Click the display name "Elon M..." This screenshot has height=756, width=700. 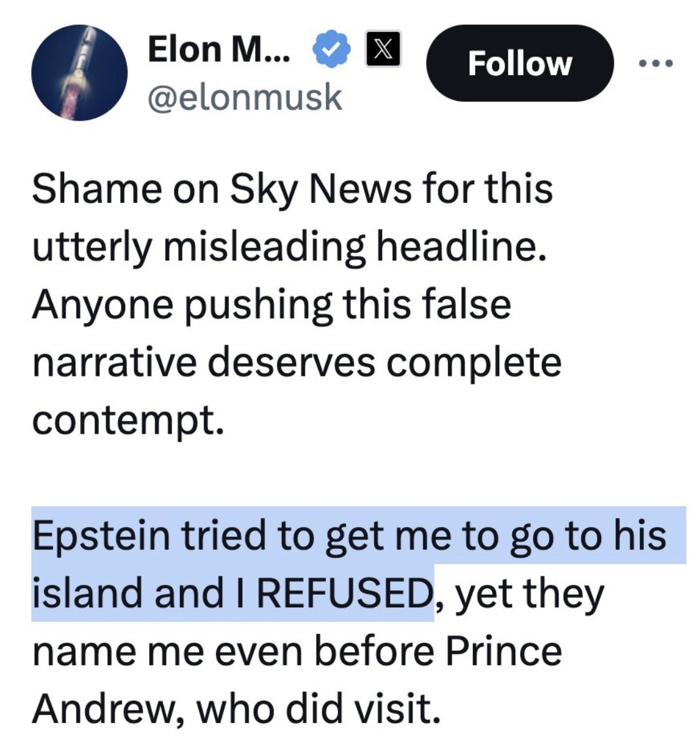tap(218, 49)
